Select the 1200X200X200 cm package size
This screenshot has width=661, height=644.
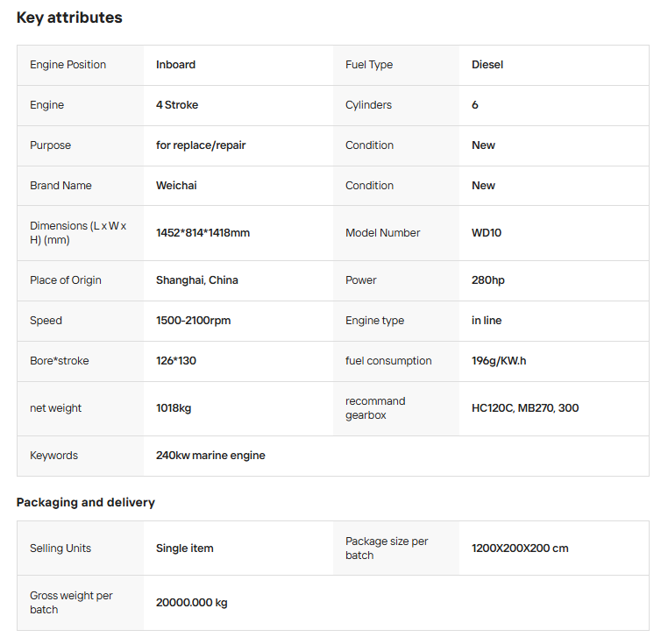tap(520, 548)
